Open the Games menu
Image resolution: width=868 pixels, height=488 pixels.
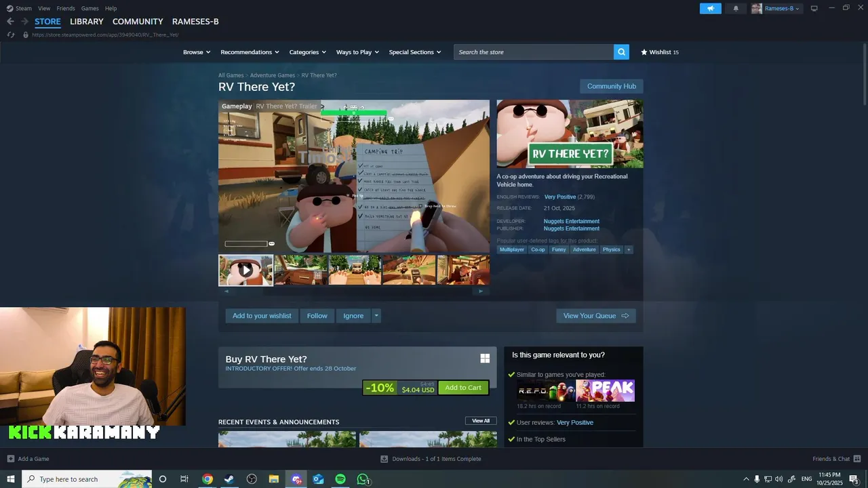(90, 8)
